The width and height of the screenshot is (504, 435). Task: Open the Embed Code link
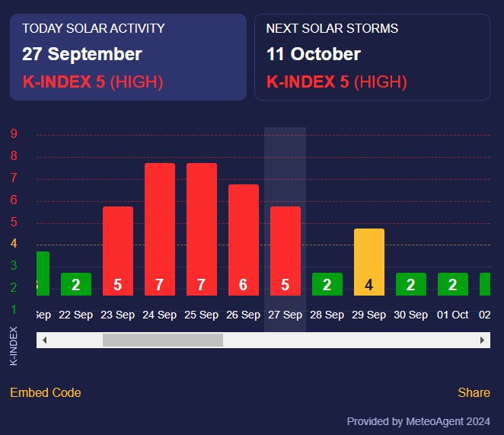46,392
